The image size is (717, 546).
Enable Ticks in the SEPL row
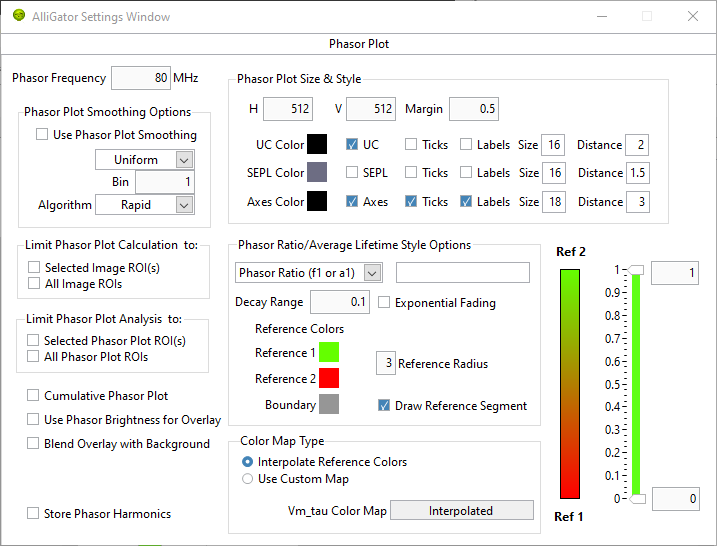pyautogui.click(x=411, y=172)
